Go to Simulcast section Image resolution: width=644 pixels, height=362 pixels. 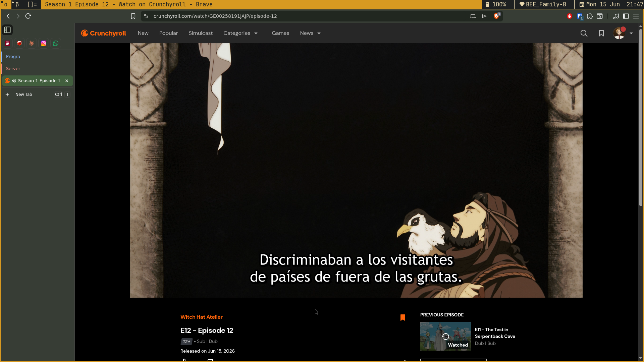pos(201,33)
